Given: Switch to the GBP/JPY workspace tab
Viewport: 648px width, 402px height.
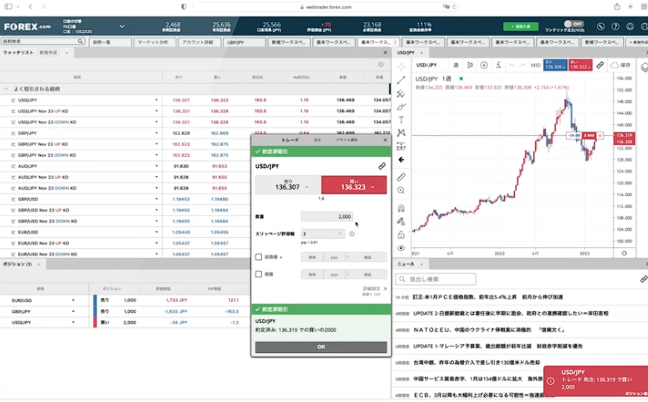Looking at the screenshot, I should [x=244, y=42].
